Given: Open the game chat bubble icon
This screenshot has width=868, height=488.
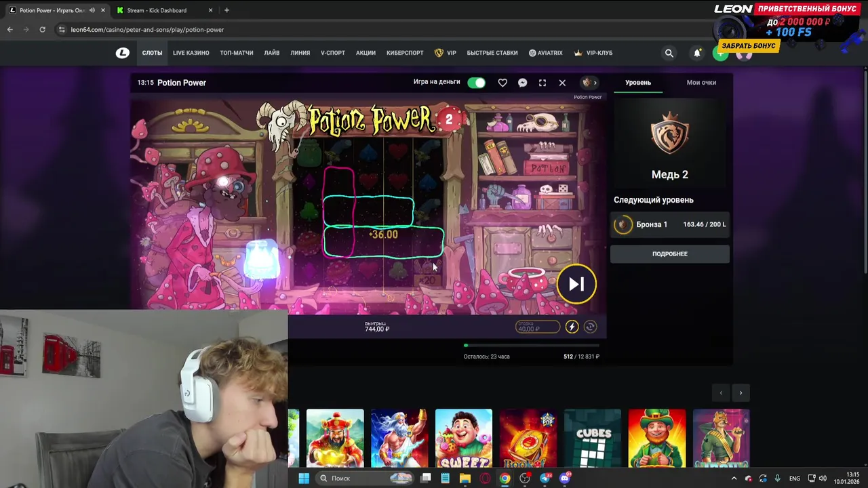Looking at the screenshot, I should pyautogui.click(x=522, y=83).
